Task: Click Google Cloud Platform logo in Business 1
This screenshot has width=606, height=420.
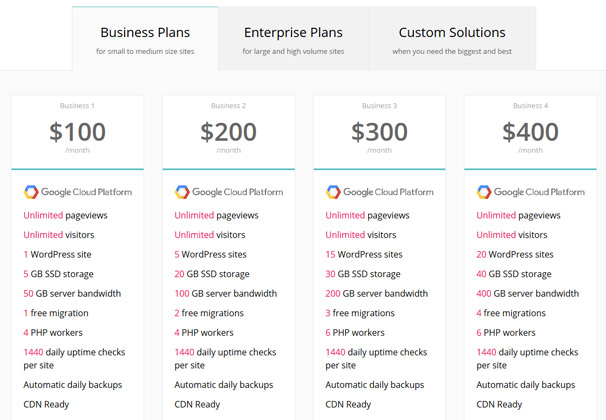Action: pos(78,192)
